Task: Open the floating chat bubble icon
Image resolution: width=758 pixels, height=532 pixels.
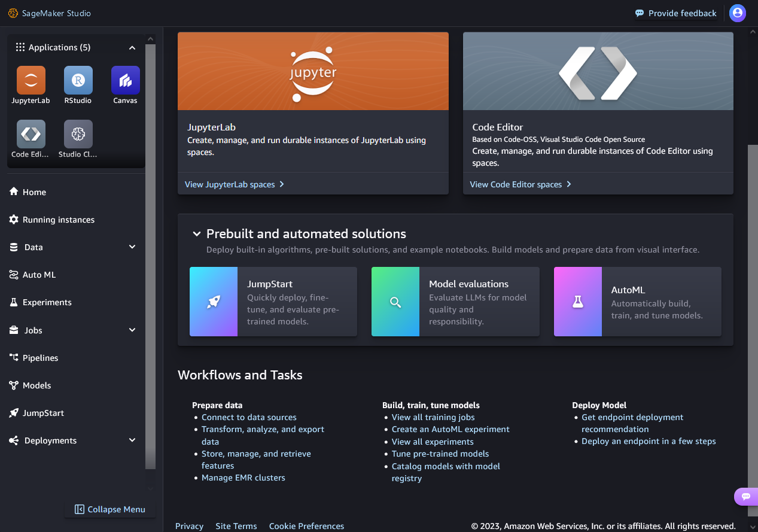Action: click(745, 496)
